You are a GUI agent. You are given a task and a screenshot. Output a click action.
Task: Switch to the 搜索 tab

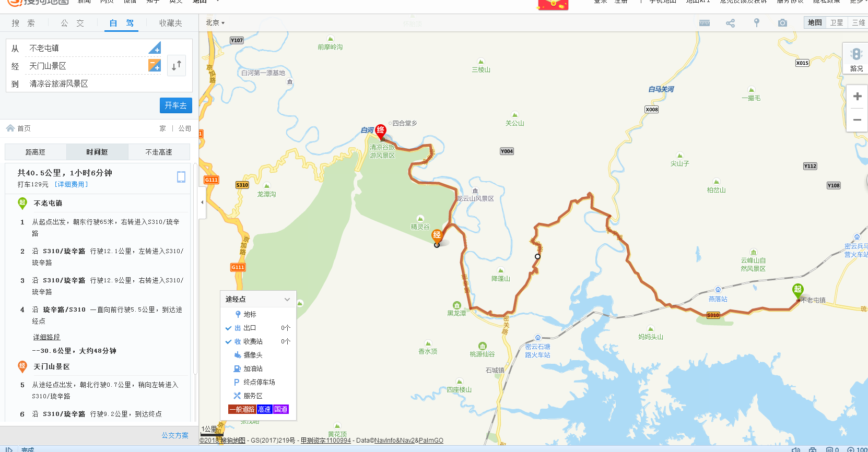pyautogui.click(x=24, y=23)
